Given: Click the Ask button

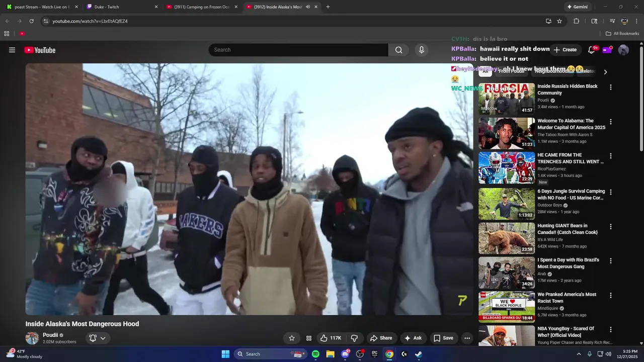Looking at the screenshot, I should 413,338.
